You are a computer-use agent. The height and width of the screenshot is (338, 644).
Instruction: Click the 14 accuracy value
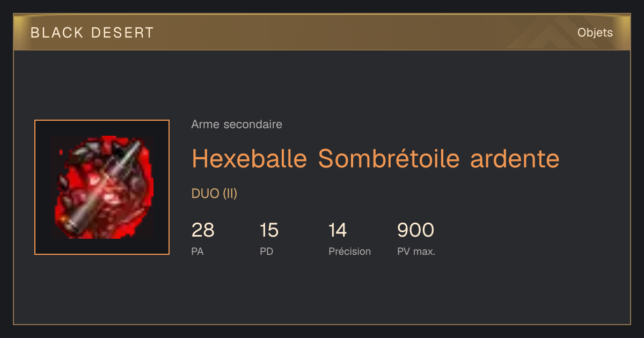[x=338, y=230]
